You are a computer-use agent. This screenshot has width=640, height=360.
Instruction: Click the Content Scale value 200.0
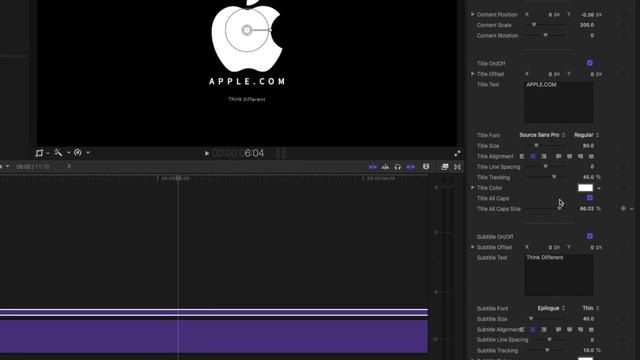pos(587,25)
